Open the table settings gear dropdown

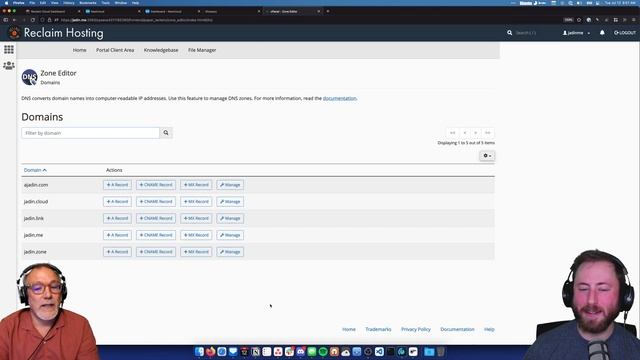coord(487,156)
